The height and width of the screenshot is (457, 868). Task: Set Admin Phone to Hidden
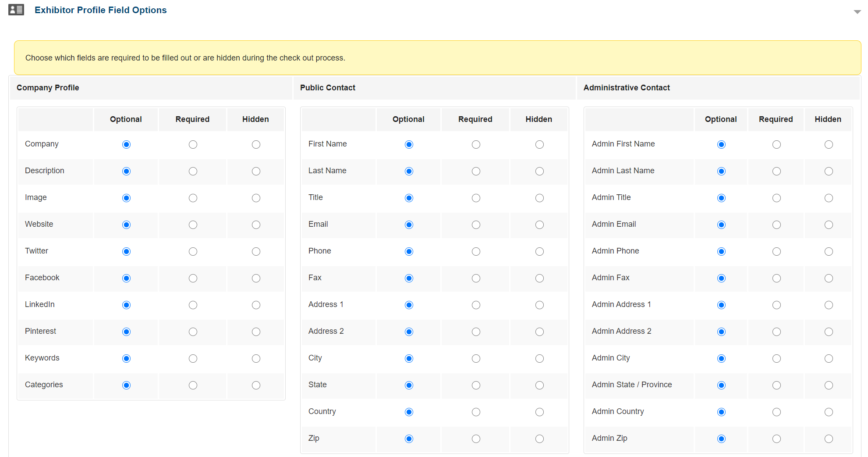[x=829, y=252]
